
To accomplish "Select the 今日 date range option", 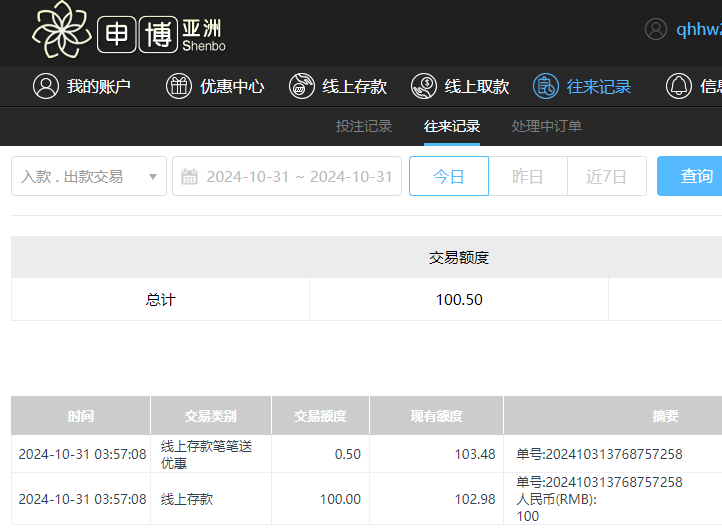I will click(x=448, y=177).
